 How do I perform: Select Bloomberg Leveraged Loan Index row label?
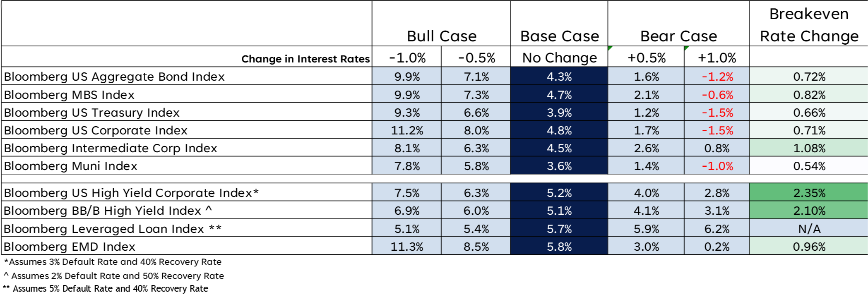pyautogui.click(x=113, y=229)
